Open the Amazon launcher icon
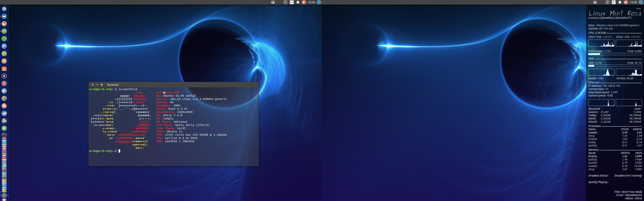Image resolution: width=644 pixels, height=201 pixels. [x=4, y=76]
